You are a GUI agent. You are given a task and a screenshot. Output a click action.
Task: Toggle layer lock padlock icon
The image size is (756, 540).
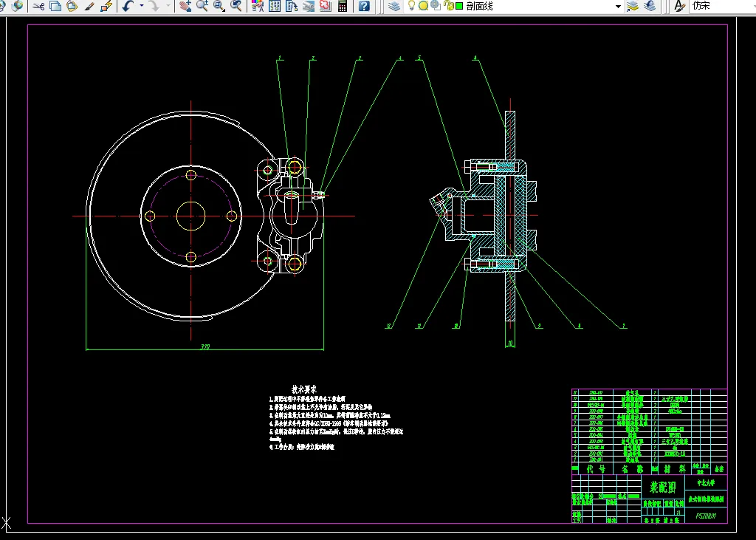point(447,6)
